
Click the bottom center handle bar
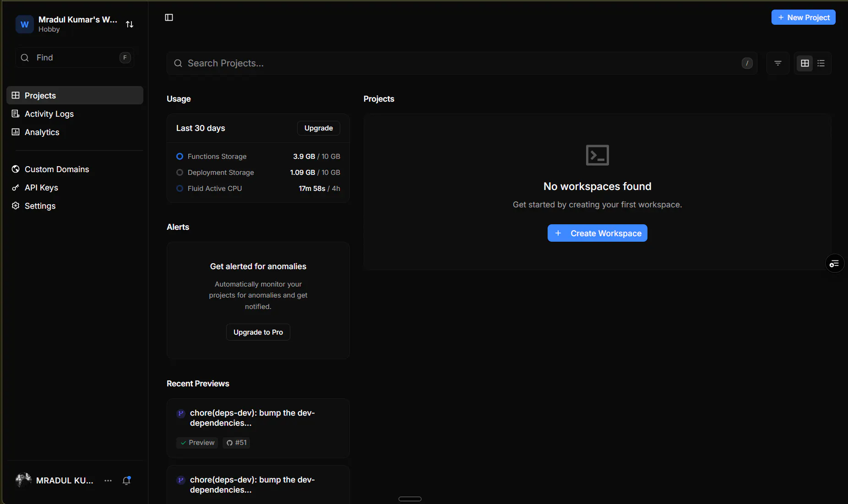point(410,499)
